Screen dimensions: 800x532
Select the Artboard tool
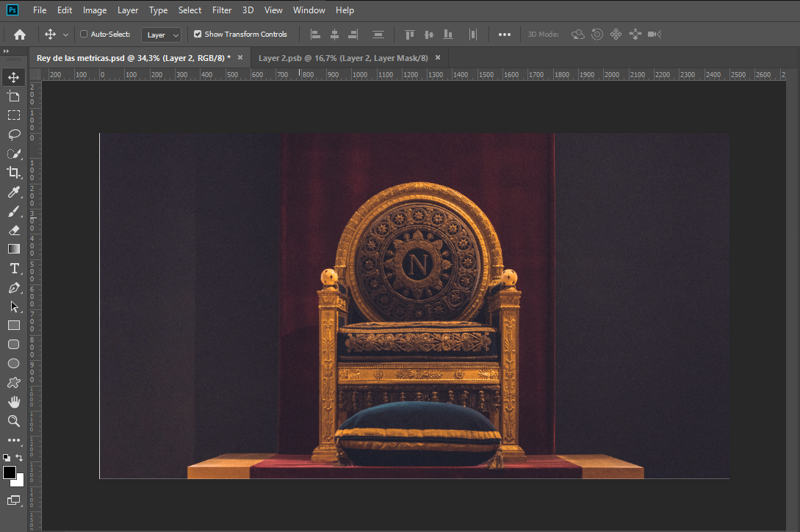(14, 96)
